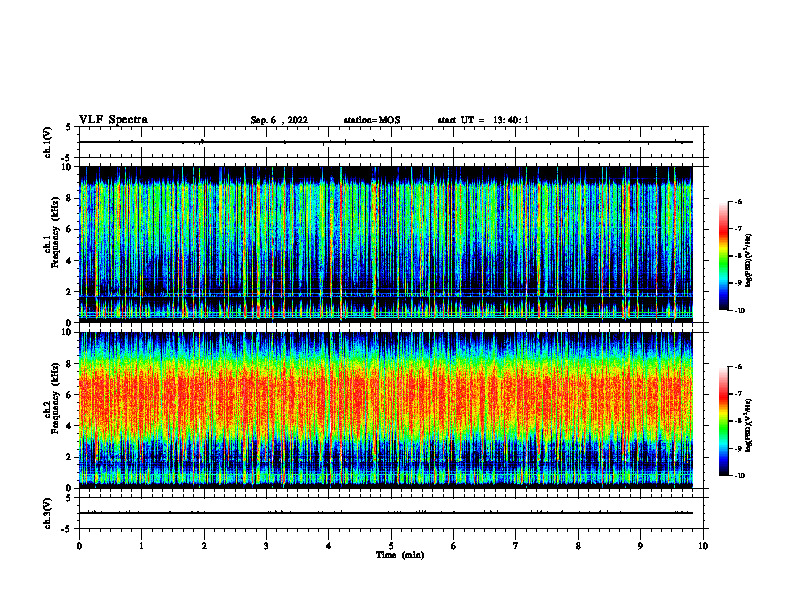Click the ch.2 spectrogram color bar

click(x=723, y=421)
